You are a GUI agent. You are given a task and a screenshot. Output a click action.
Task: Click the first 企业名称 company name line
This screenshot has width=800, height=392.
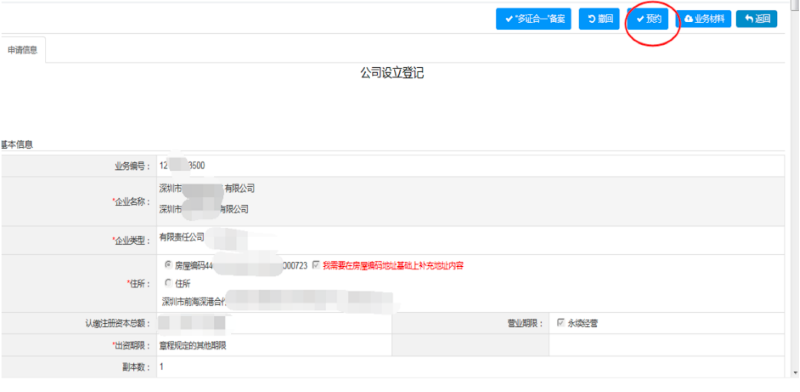[207, 189]
